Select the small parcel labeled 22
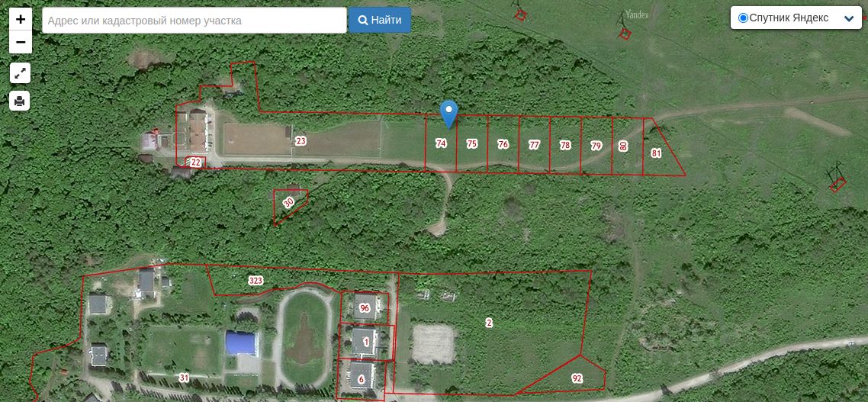Viewport: 868px width, 402px height. click(195, 162)
